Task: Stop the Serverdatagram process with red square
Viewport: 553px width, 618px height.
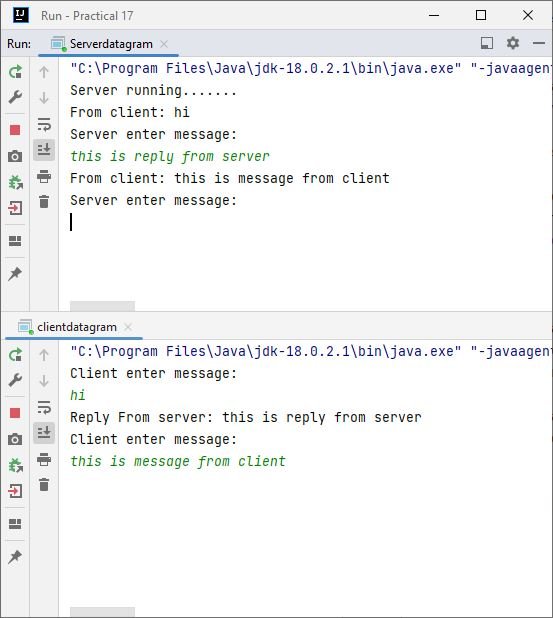Action: click(15, 130)
